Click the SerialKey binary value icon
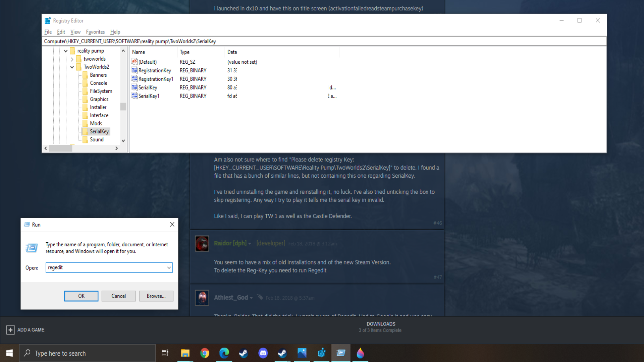The image size is (644, 362). click(x=135, y=87)
